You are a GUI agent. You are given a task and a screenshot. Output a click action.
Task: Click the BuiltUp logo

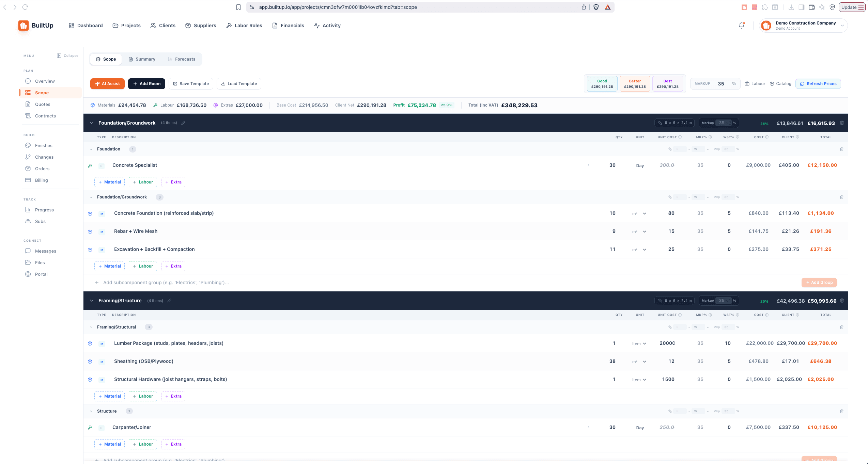(36, 25)
